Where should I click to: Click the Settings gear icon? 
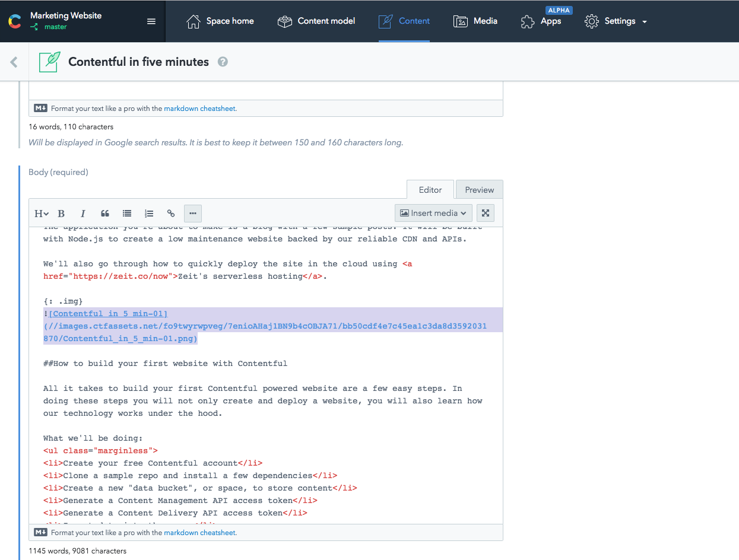pos(592,21)
